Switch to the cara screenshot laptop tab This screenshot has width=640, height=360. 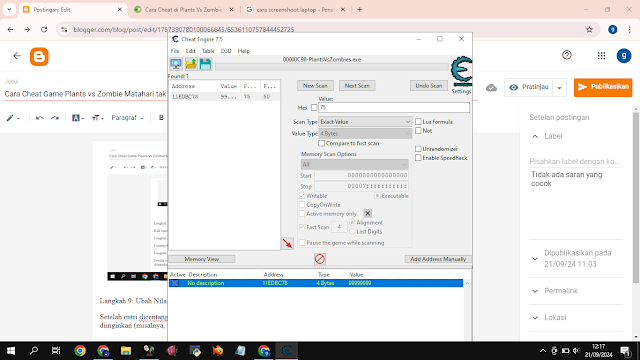pos(295,9)
